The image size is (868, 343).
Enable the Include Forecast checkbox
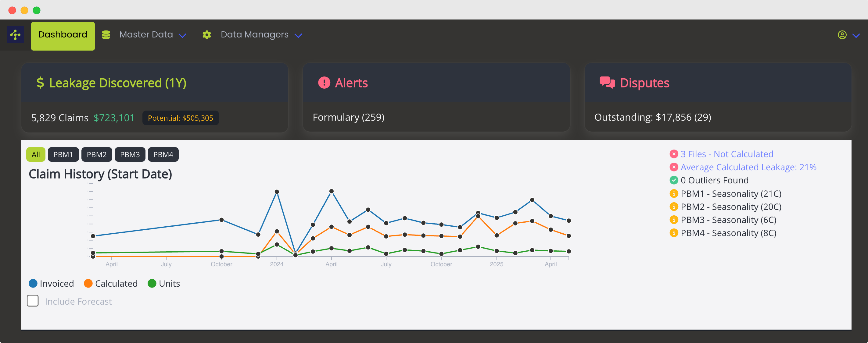point(33,301)
